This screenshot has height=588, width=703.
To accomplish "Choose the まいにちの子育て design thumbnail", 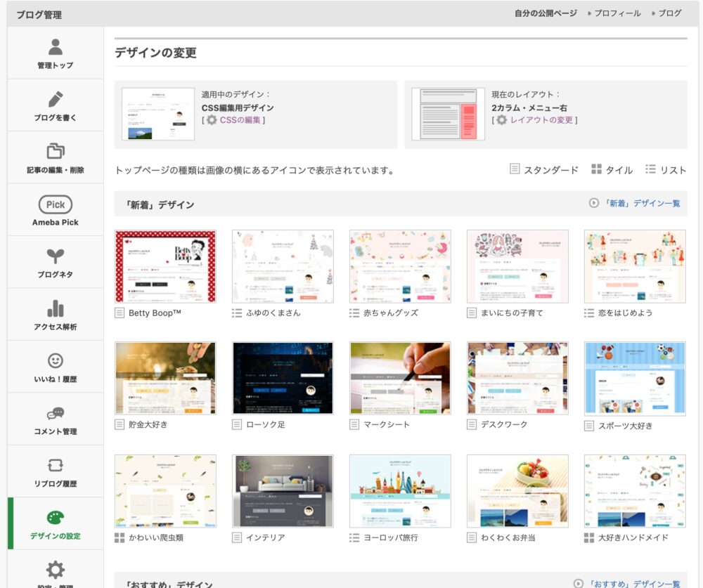I will pos(518,266).
